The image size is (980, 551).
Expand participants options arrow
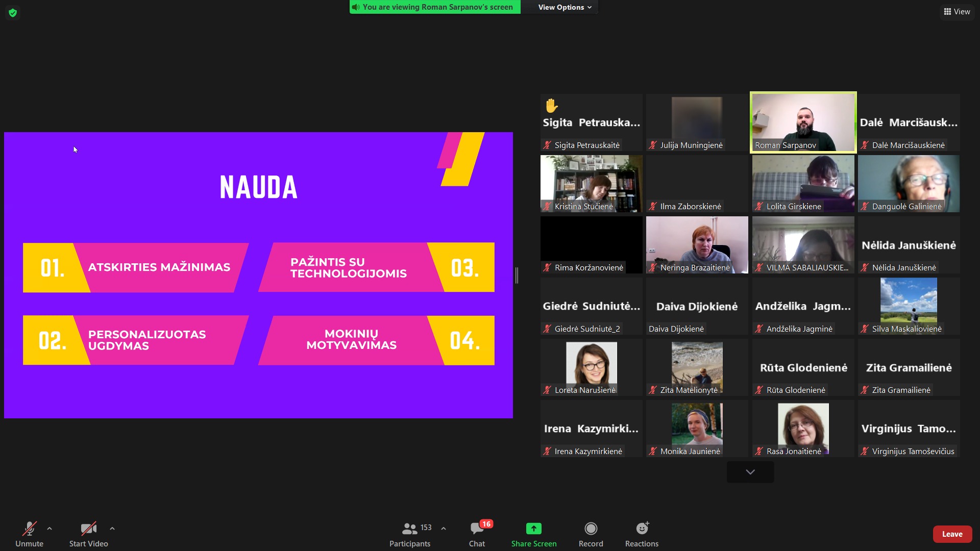(x=444, y=529)
